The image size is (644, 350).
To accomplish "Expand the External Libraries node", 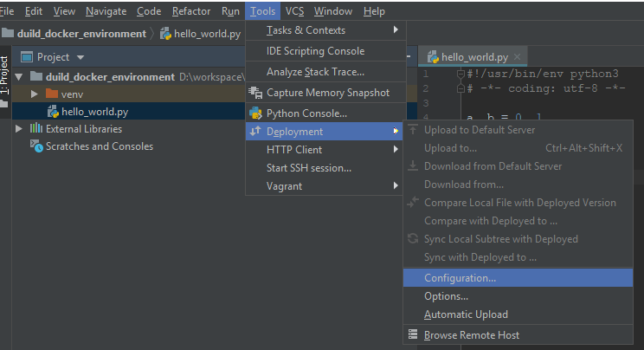I will click(19, 129).
